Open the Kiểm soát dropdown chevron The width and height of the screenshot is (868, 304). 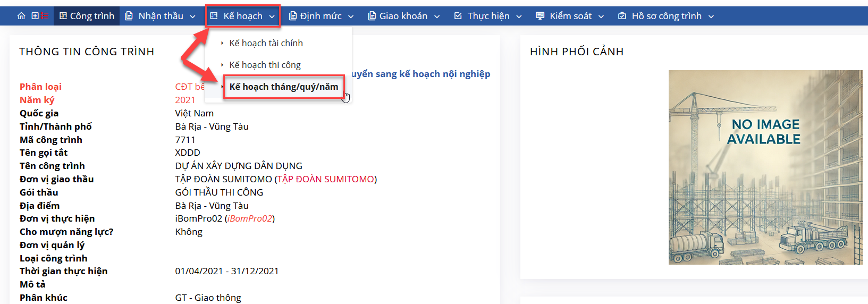[601, 16]
